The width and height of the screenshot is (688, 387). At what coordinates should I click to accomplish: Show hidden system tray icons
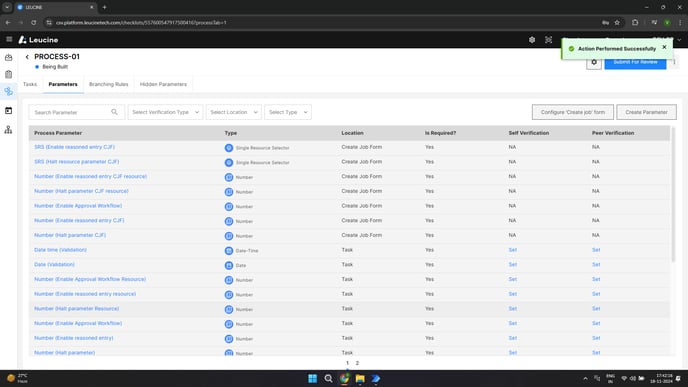pyautogui.click(x=585, y=379)
